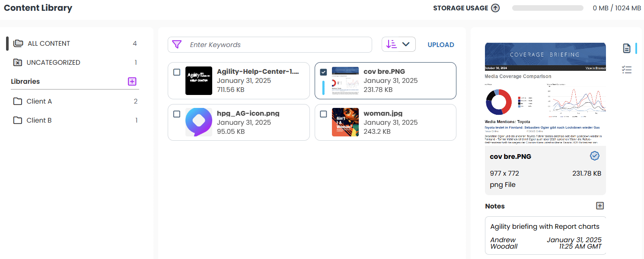Check the woman.jpg checkbox

[x=323, y=114]
